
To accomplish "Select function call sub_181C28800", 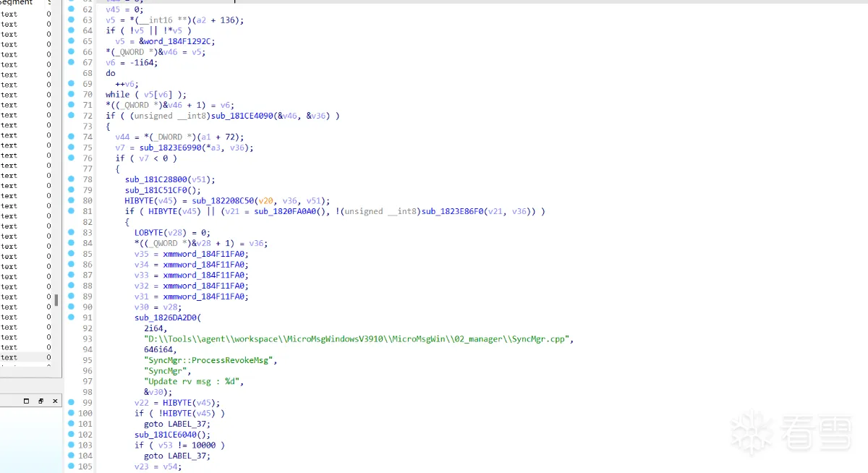I will point(156,179).
